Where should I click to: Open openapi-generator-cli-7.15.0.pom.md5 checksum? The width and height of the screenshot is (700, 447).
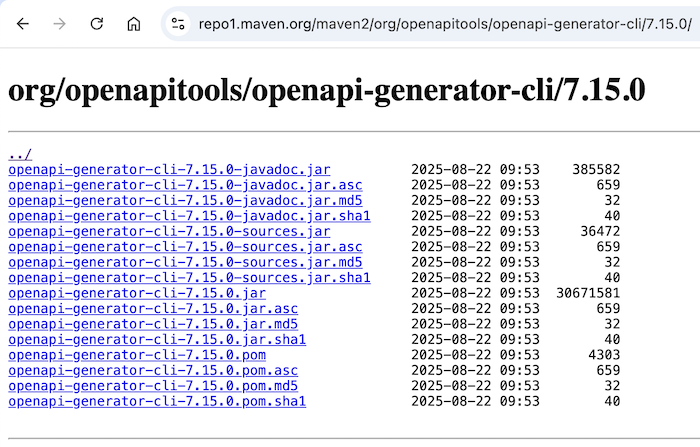[153, 386]
